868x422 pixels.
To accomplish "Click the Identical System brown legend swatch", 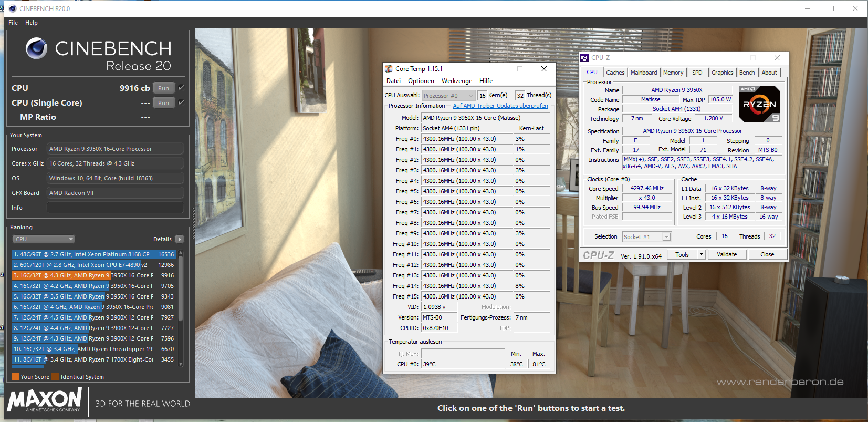I will pos(55,377).
